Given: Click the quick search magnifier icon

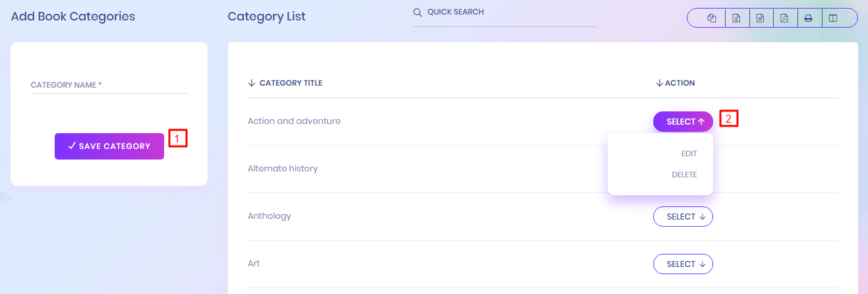Looking at the screenshot, I should [x=417, y=13].
